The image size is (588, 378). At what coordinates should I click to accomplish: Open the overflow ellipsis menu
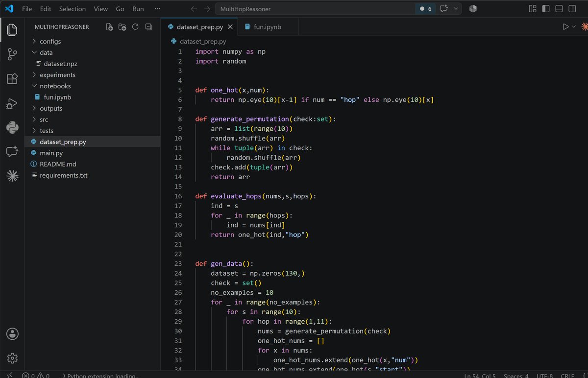pyautogui.click(x=157, y=9)
